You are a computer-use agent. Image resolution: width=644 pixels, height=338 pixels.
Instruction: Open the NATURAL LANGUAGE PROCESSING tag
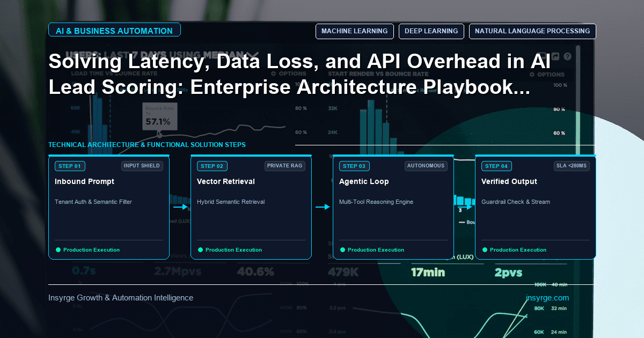(x=532, y=31)
